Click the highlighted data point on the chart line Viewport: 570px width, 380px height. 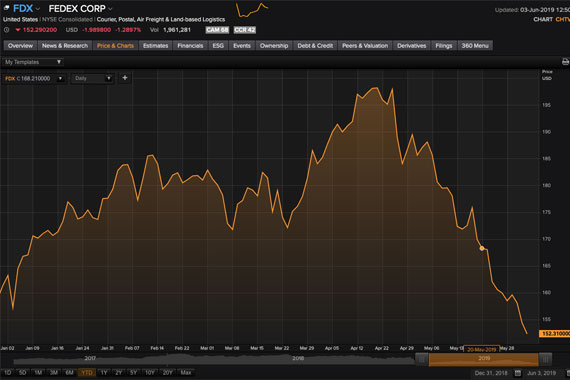tap(482, 248)
